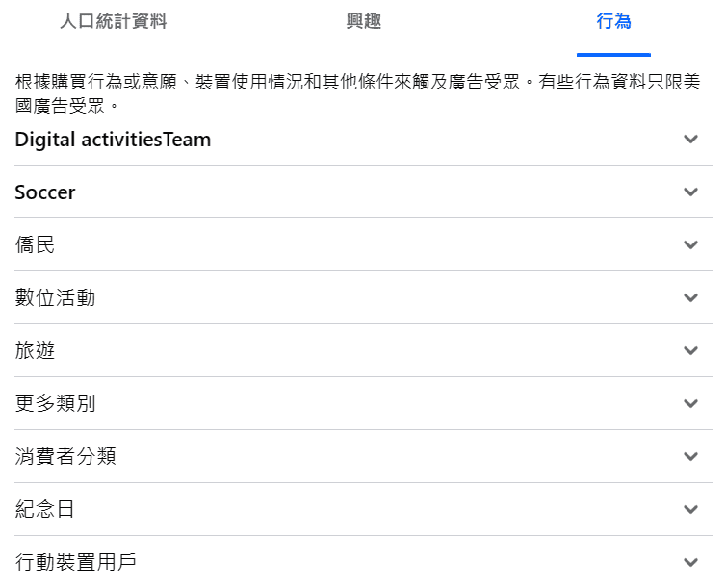
Task: Select the 更多類別 category label
Action: [55, 403]
